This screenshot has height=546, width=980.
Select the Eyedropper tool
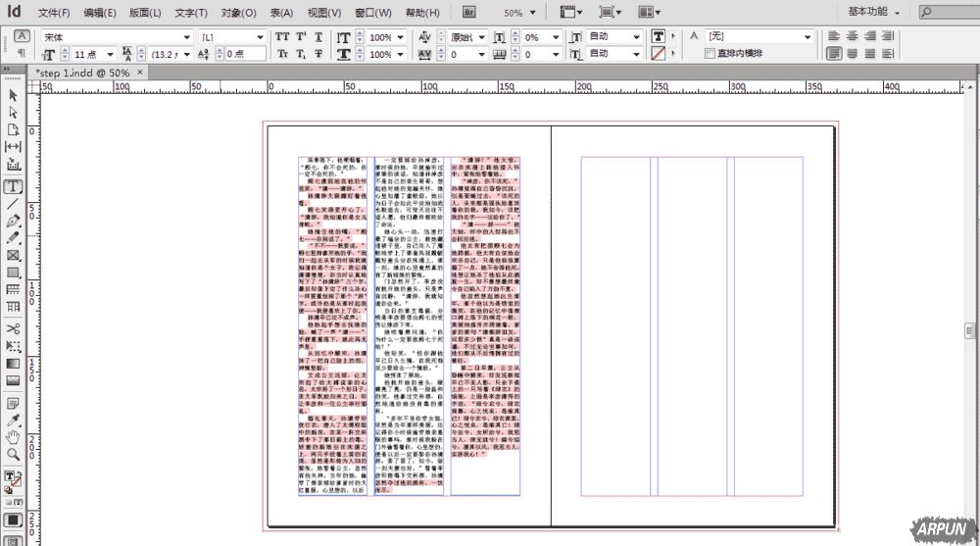tap(14, 420)
